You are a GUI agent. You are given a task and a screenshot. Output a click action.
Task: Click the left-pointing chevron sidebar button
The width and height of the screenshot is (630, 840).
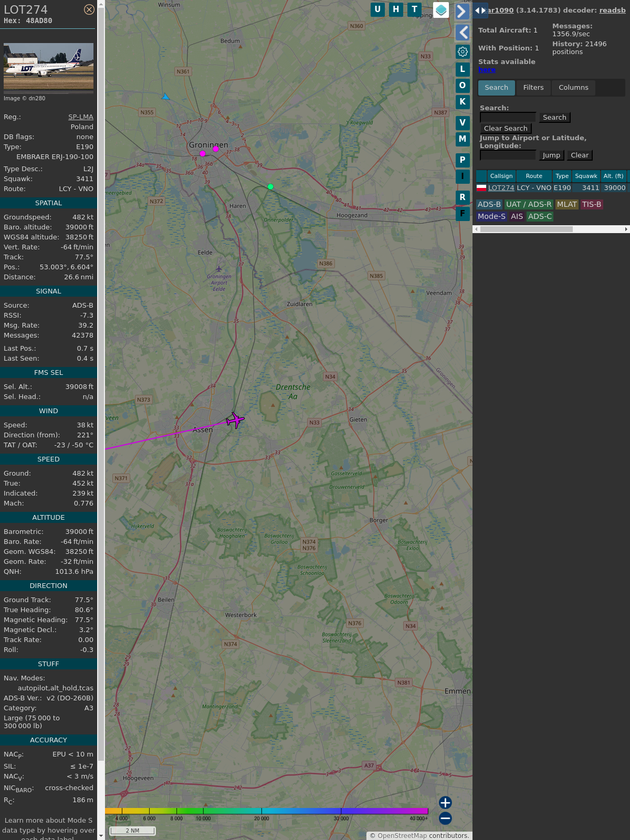463,33
